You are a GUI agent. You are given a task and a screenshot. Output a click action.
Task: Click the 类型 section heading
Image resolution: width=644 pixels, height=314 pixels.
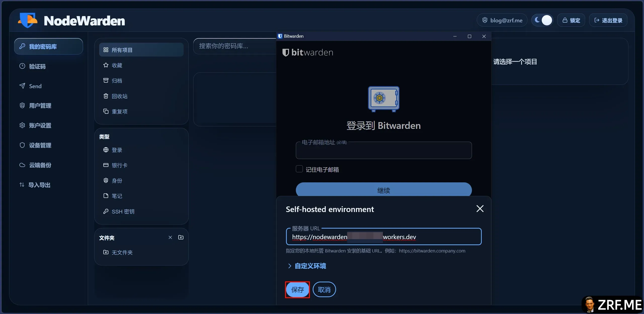[x=104, y=137]
